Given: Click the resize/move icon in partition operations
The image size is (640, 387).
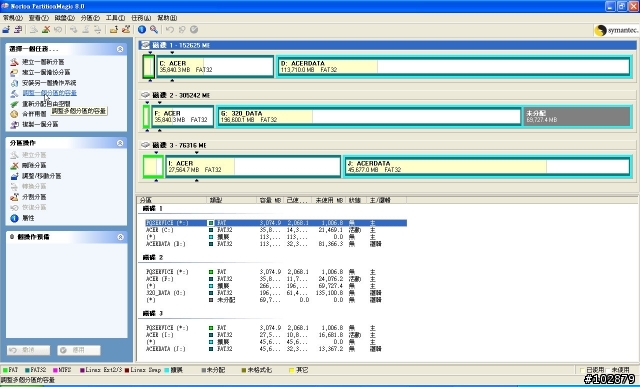Looking at the screenshot, I should pos(14,176).
